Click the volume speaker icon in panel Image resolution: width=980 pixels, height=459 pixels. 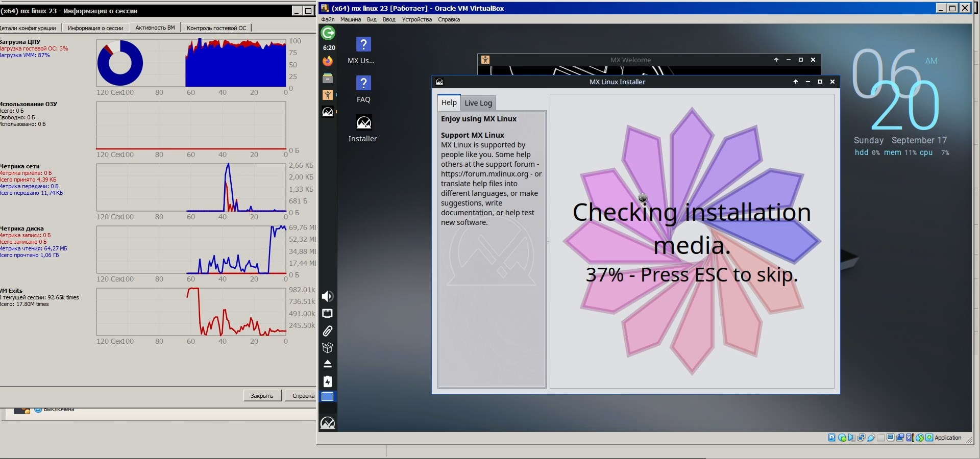click(328, 296)
